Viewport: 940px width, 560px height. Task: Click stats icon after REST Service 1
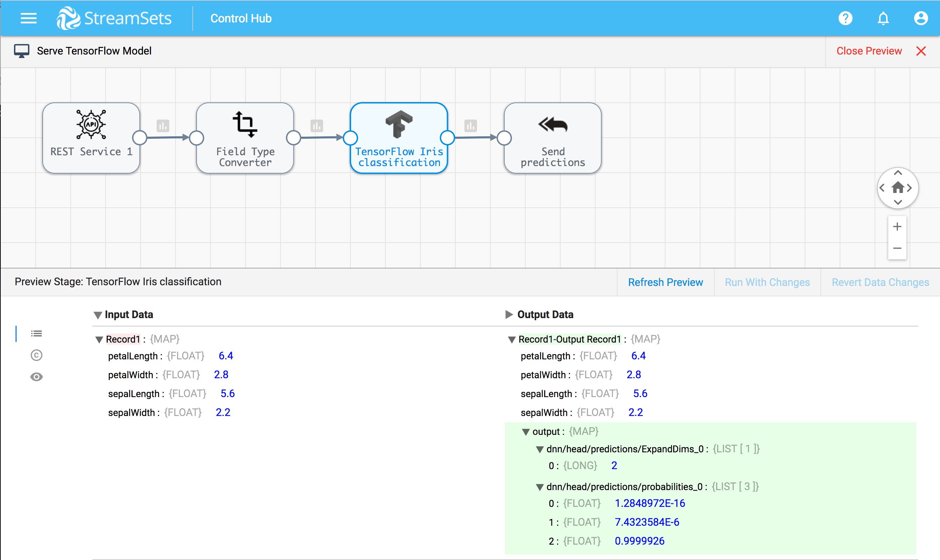pyautogui.click(x=163, y=125)
